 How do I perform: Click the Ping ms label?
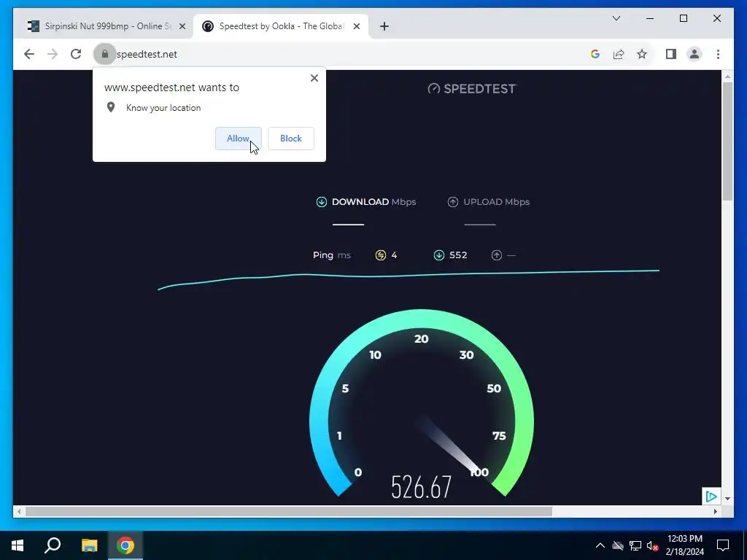pyautogui.click(x=332, y=255)
